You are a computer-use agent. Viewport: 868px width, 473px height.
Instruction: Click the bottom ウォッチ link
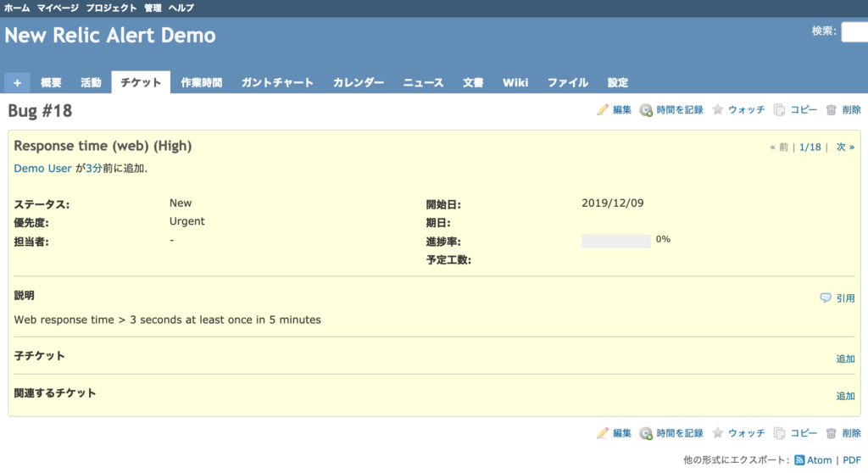(746, 433)
